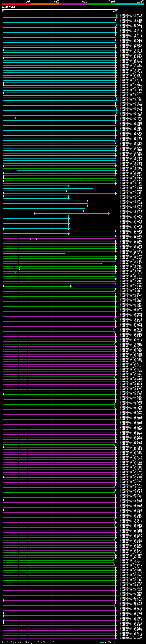This screenshot has height=644, width=146.
Task: Select label UniRef100_A0N0G7
Action: (131, 53)
